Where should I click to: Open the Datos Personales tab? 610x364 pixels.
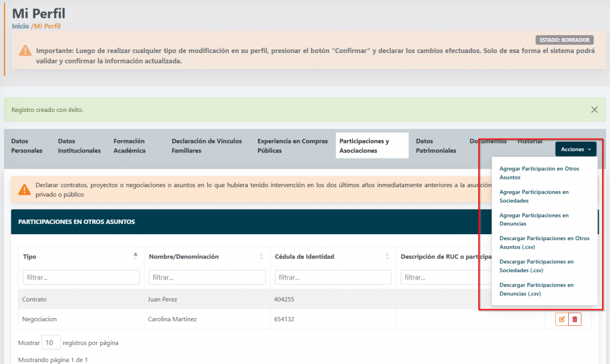click(27, 146)
